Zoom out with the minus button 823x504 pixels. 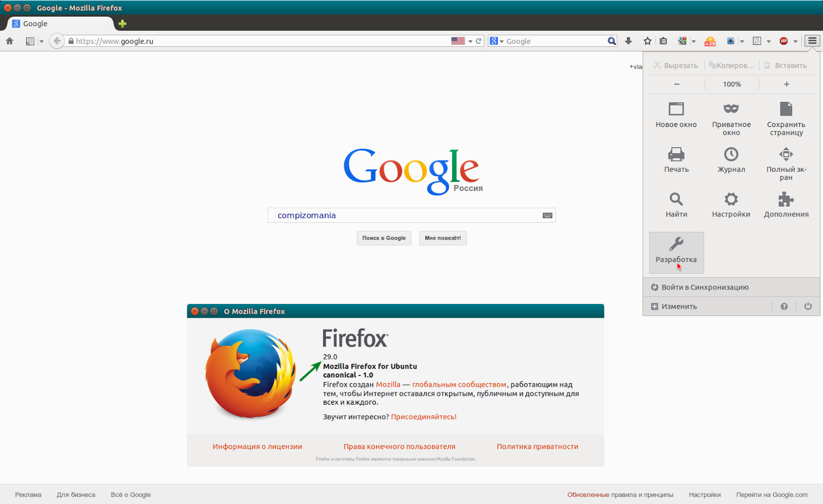[x=676, y=84]
